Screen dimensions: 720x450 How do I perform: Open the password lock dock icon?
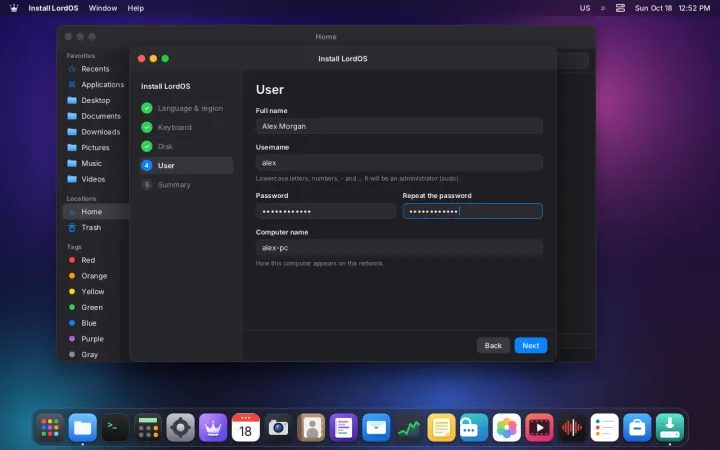click(x=474, y=428)
